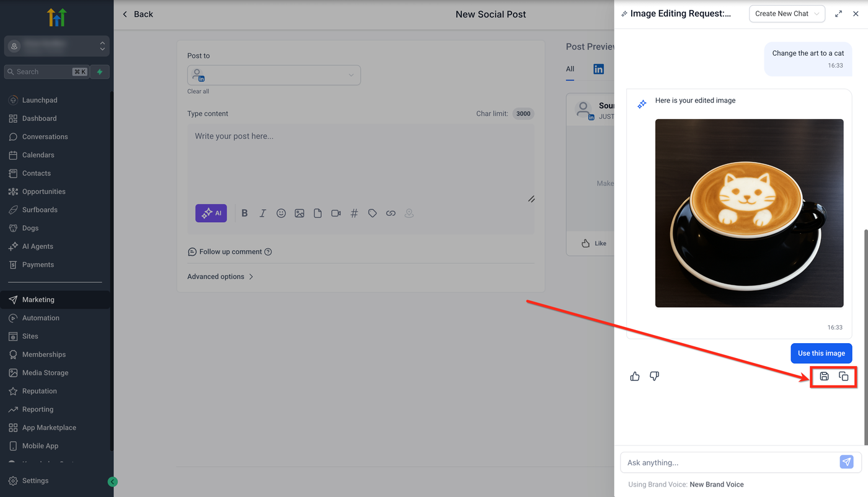Apply bold formatting in post editor
The height and width of the screenshot is (497, 868).
pos(244,213)
